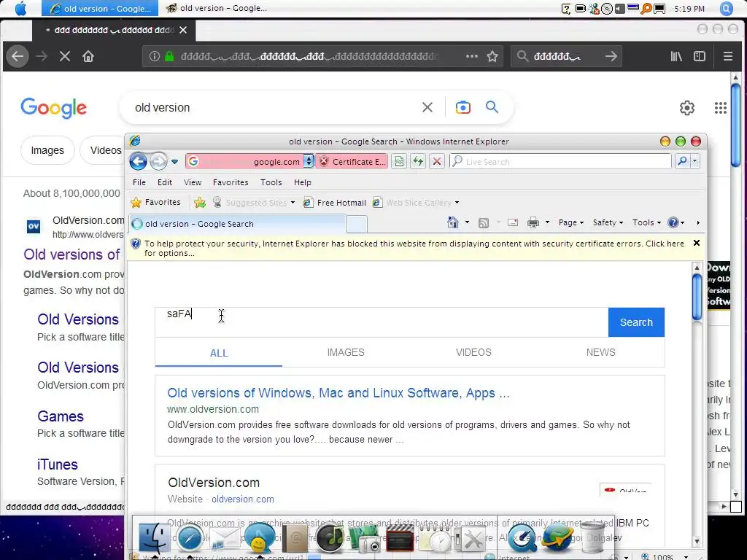747x560 pixels.
Task: Open 'Old versions of Windows, Mac and Linux' result
Action: click(x=338, y=393)
